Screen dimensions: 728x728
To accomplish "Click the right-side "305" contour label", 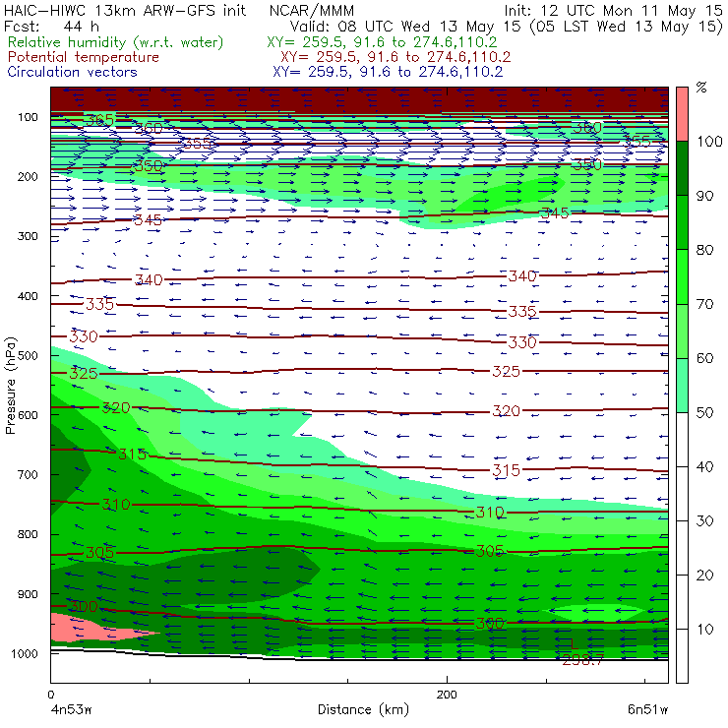I will (x=490, y=551).
